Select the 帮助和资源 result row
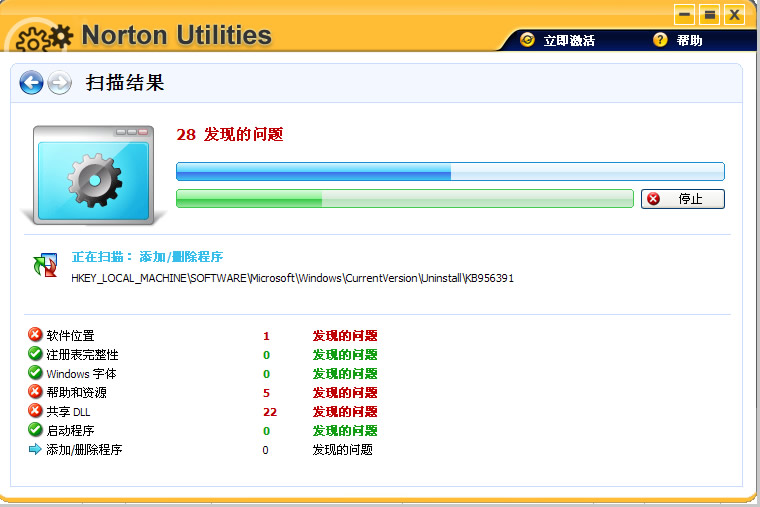The height and width of the screenshot is (507, 760). tap(203, 392)
